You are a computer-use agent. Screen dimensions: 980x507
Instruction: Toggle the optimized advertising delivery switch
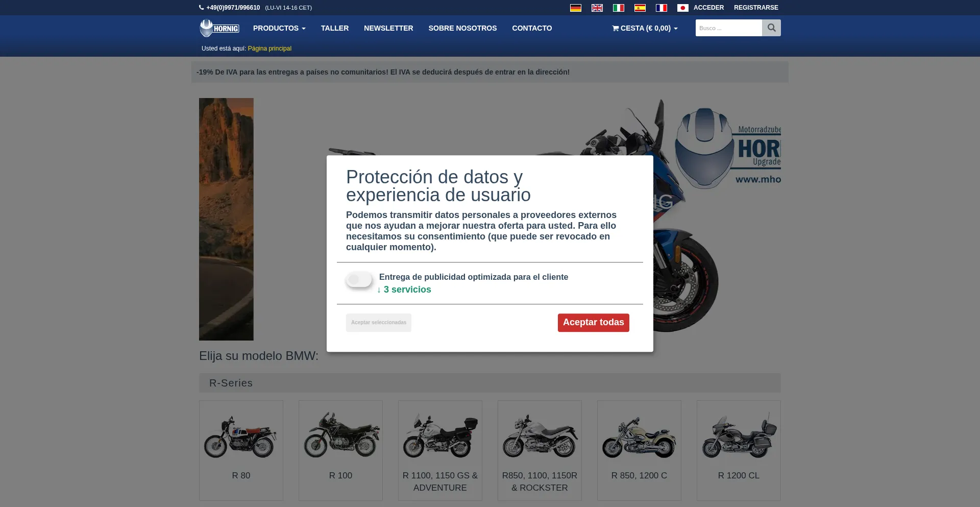click(x=359, y=279)
